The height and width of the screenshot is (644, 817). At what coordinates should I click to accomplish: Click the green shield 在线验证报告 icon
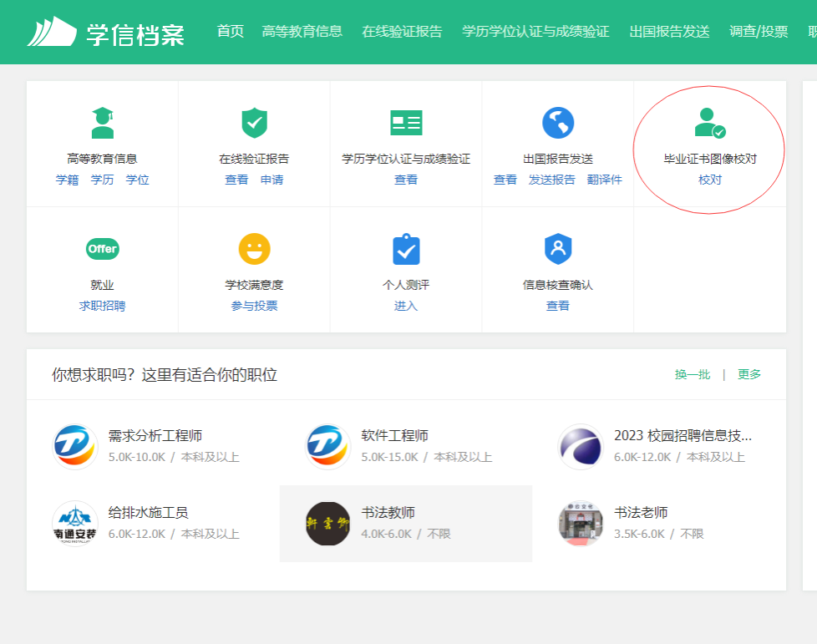pos(254,123)
